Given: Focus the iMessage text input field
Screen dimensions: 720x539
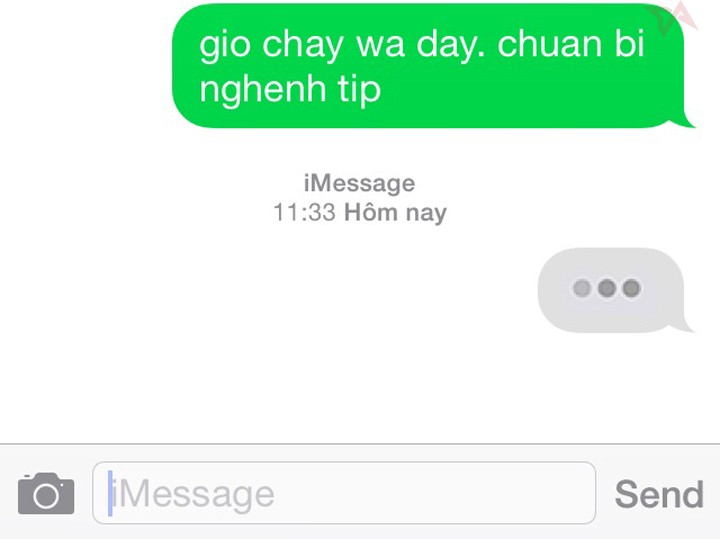Looking at the screenshot, I should [x=344, y=493].
